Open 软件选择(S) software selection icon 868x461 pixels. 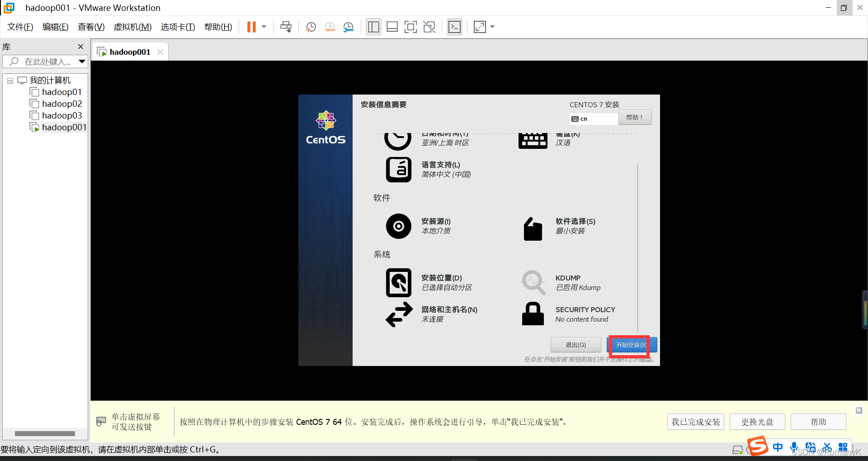tap(533, 229)
